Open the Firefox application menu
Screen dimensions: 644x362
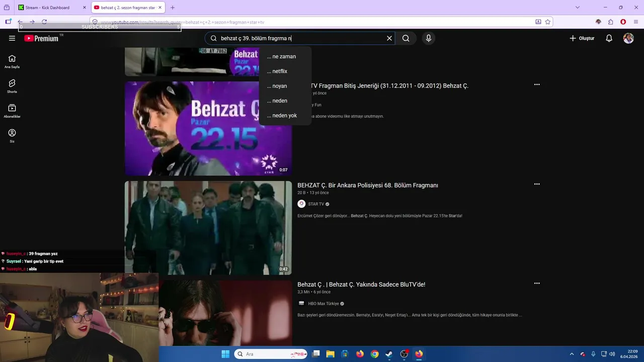[636, 22]
